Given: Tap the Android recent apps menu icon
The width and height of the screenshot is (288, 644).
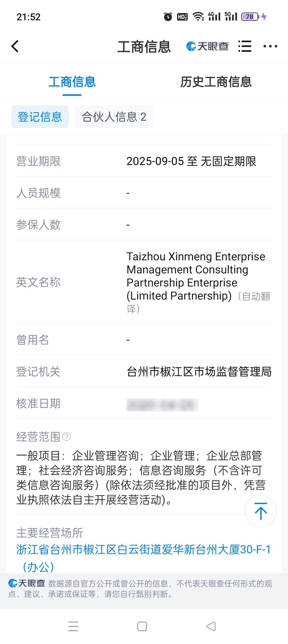Looking at the screenshot, I should pyautogui.click(x=73, y=626).
